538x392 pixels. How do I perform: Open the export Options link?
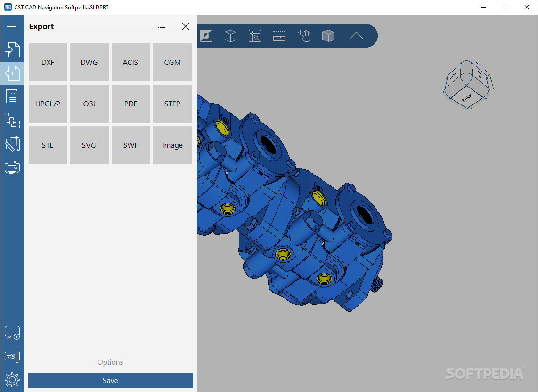pos(110,362)
